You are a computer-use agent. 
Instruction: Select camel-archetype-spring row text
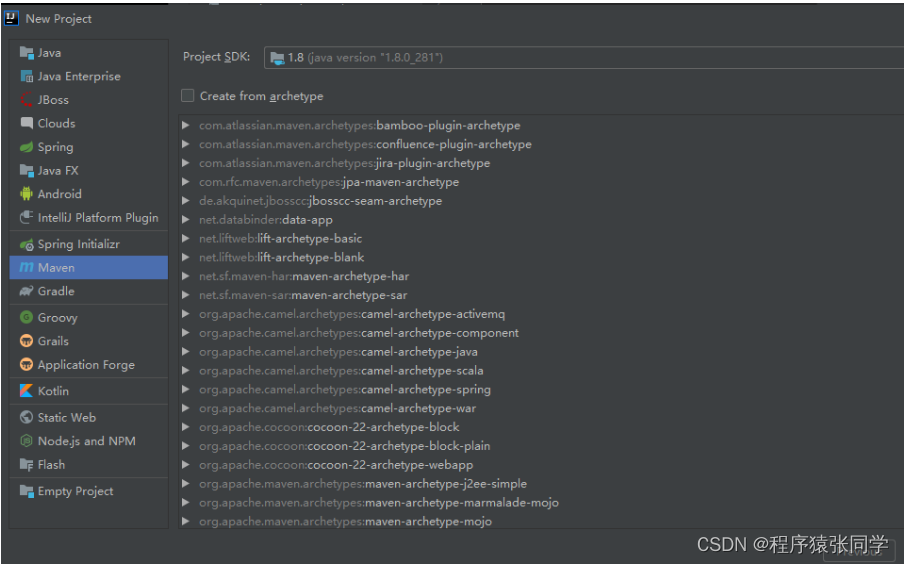click(x=345, y=389)
